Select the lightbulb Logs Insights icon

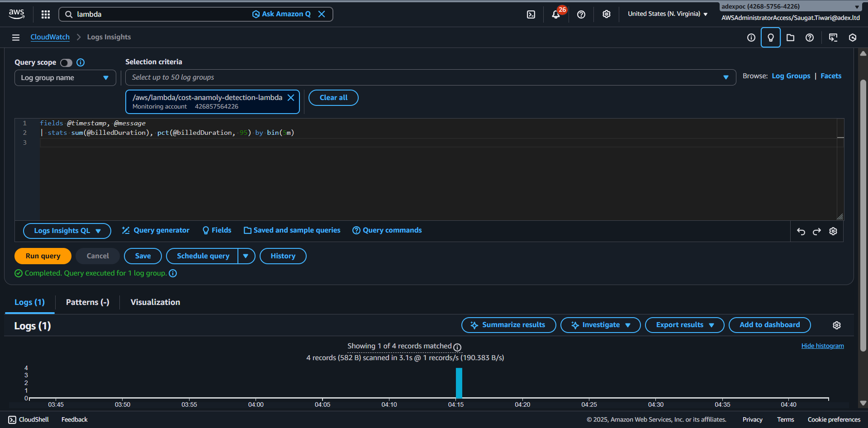click(x=771, y=37)
